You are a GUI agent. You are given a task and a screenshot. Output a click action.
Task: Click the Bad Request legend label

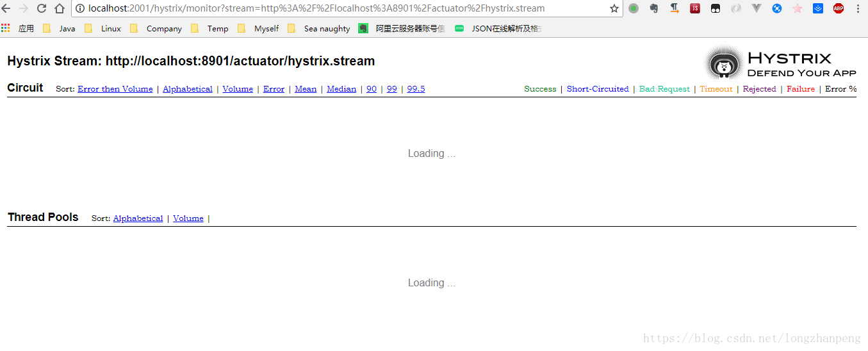[x=664, y=89]
